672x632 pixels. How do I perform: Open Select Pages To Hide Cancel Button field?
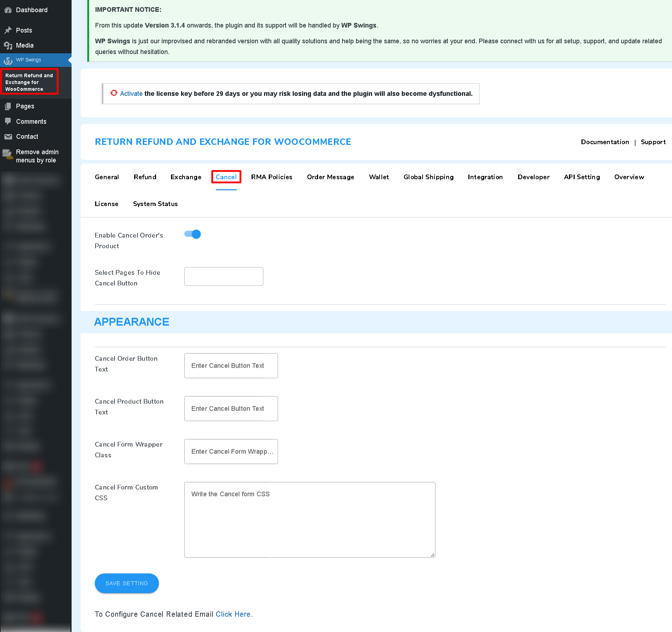[x=224, y=276]
